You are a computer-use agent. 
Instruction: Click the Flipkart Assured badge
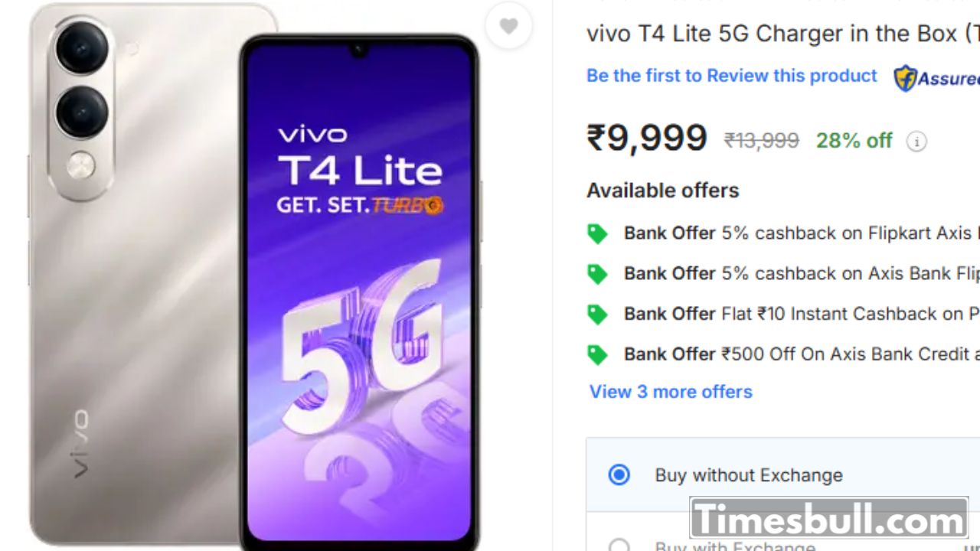[936, 78]
